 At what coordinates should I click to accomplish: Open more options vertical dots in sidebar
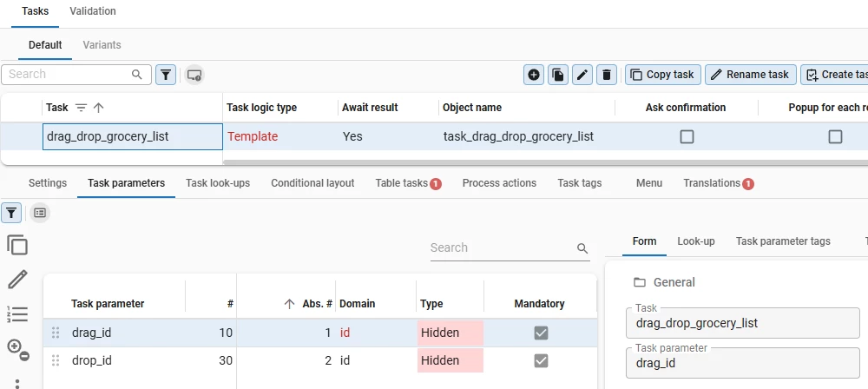(x=17, y=380)
